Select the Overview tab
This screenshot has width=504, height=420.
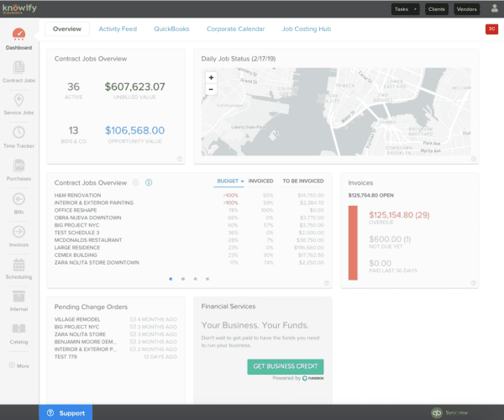(67, 29)
